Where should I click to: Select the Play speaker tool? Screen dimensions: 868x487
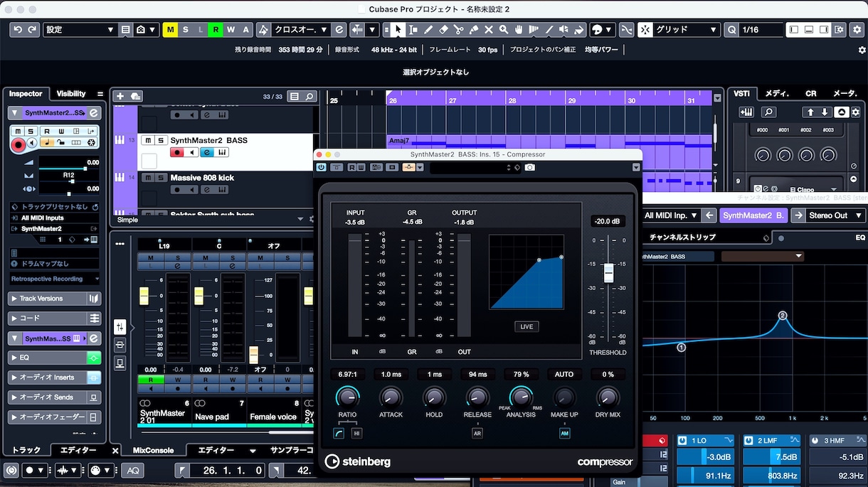[x=563, y=30]
